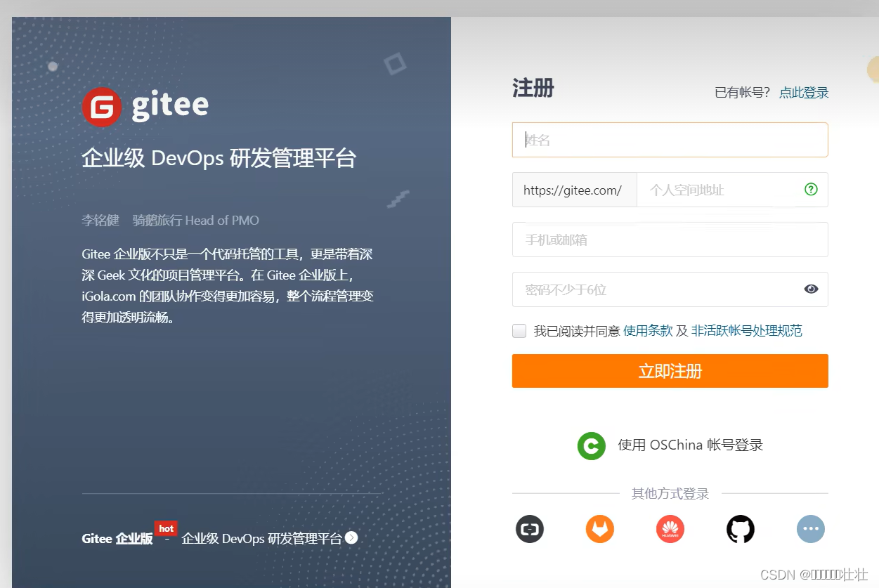Click the gitee wordmark text
Screen dimensions: 879x588
coord(170,106)
